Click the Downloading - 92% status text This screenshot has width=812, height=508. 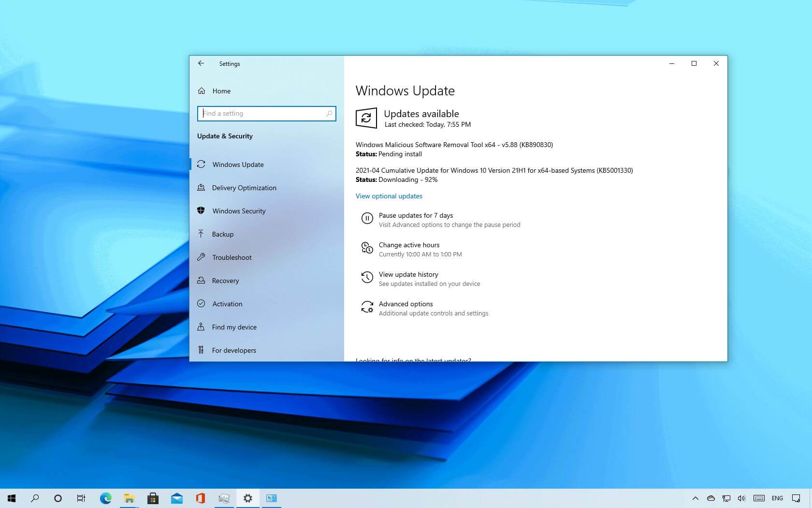pyautogui.click(x=408, y=179)
